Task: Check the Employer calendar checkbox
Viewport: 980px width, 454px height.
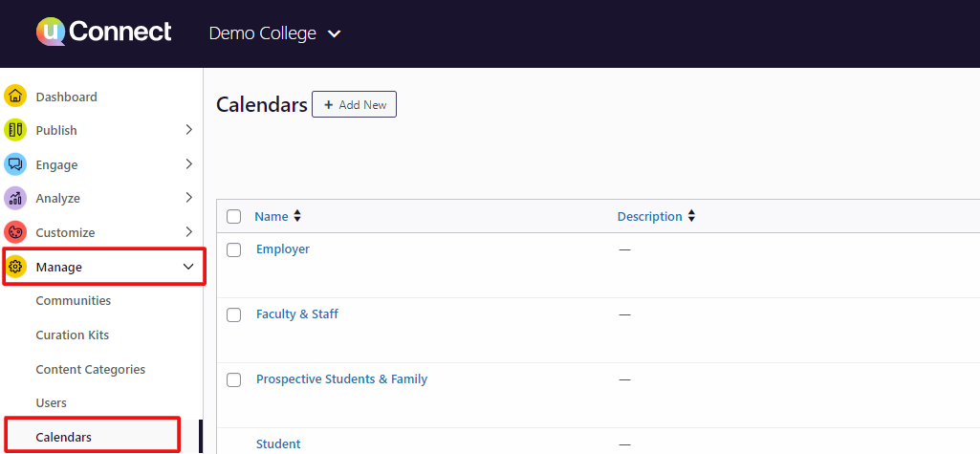Action: (233, 250)
